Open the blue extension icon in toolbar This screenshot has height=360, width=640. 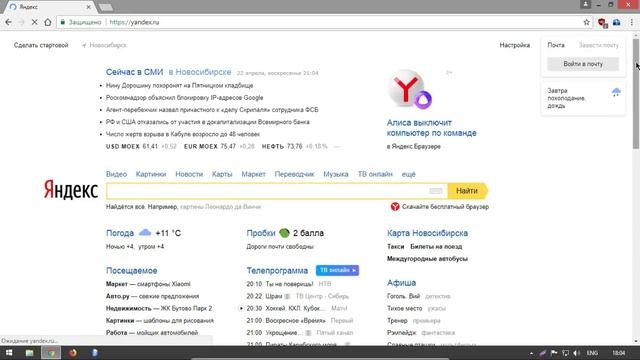616,22
